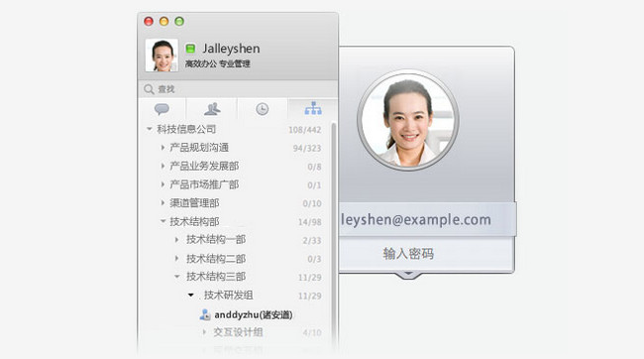Collapse the 技术研发组 group
The height and width of the screenshot is (359, 644).
point(190,295)
